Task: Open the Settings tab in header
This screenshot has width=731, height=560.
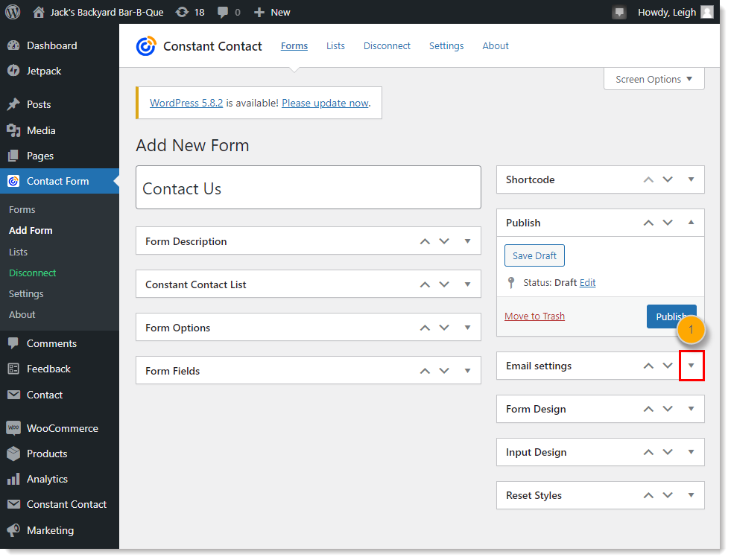Action: click(x=446, y=45)
